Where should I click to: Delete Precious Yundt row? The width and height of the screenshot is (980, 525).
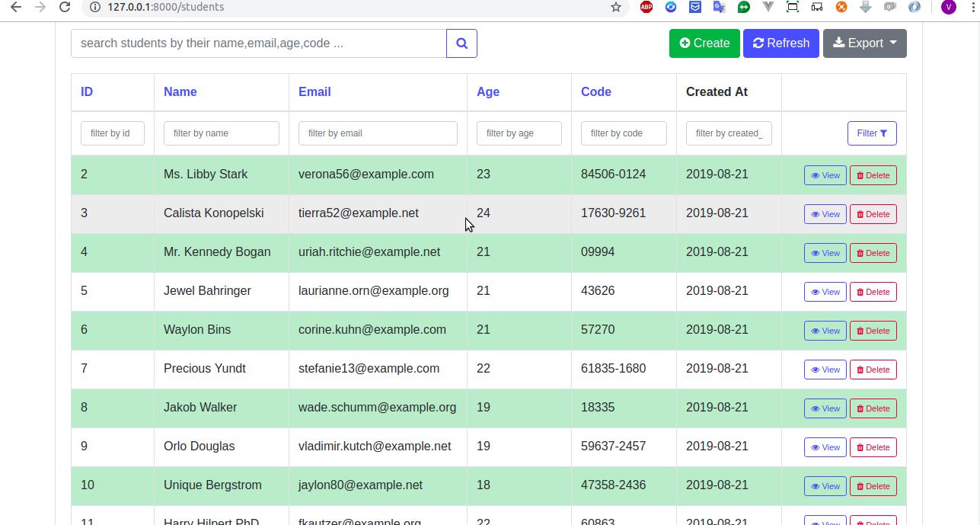coord(873,370)
